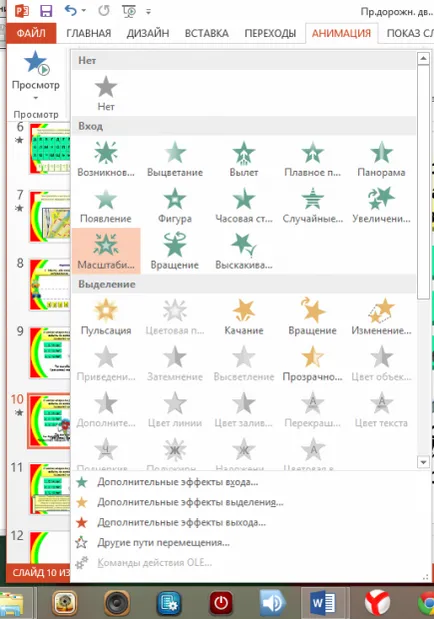Select slide 9 thumbnail
The width and height of the screenshot is (434, 619).
[49, 353]
